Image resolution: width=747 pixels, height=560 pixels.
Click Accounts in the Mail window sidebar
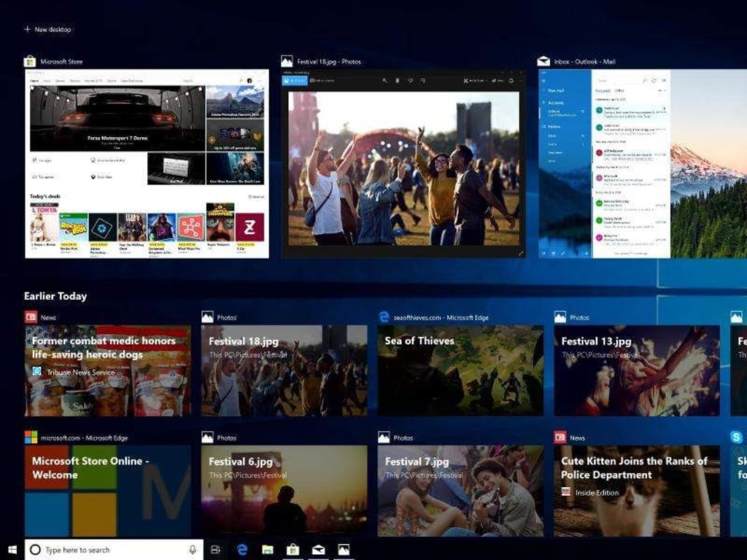click(556, 103)
